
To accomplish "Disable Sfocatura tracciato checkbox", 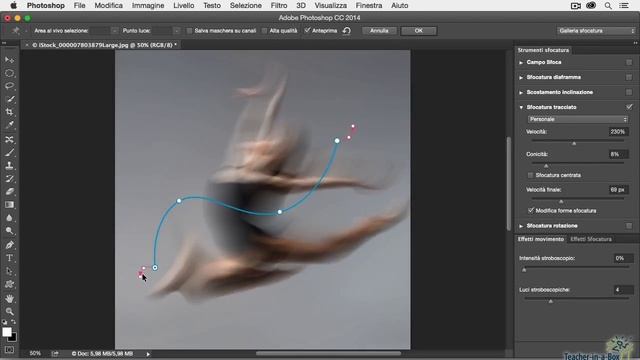I will (x=629, y=107).
